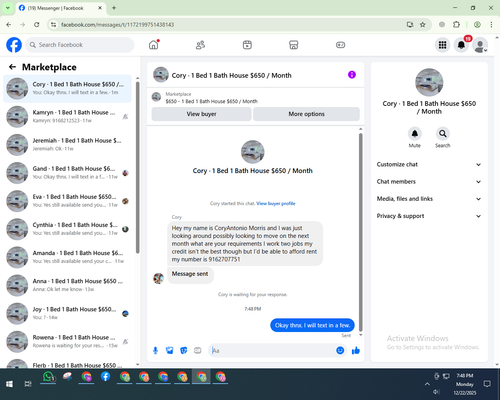
Task: Click the More options button
Action: (306, 114)
